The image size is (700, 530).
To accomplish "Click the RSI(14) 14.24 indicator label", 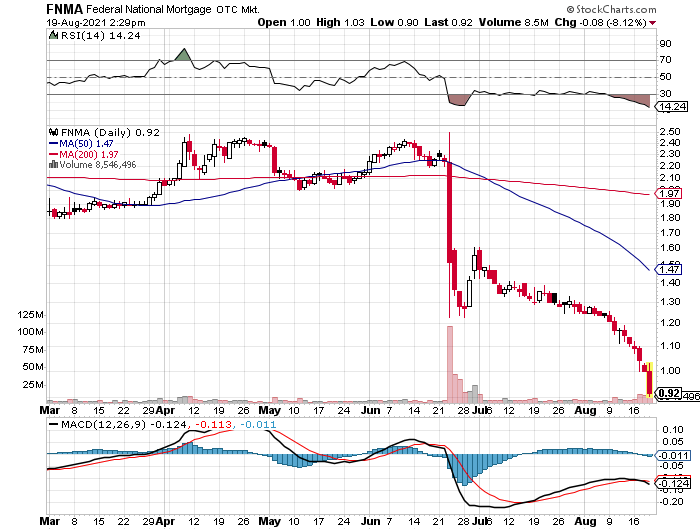I will tap(100, 35).
